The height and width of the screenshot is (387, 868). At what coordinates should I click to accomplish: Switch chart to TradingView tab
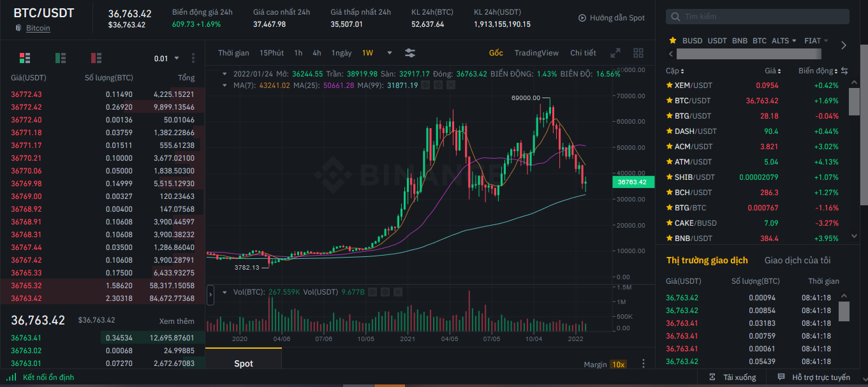click(x=536, y=53)
